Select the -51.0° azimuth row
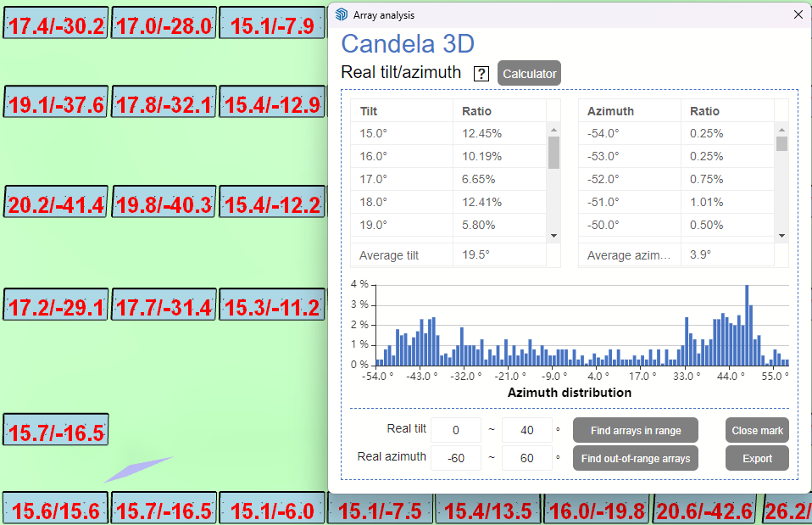The width and height of the screenshot is (812, 525). coord(676,202)
